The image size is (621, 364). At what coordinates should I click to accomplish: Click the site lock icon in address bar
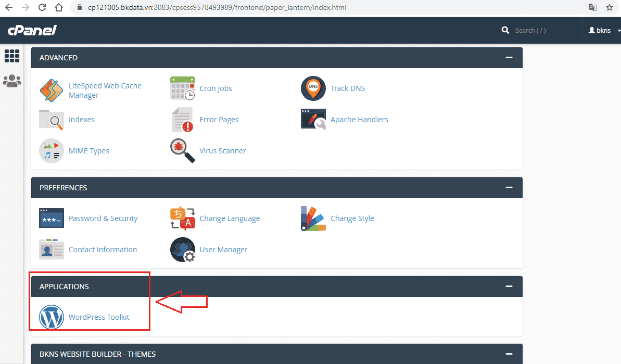click(80, 7)
